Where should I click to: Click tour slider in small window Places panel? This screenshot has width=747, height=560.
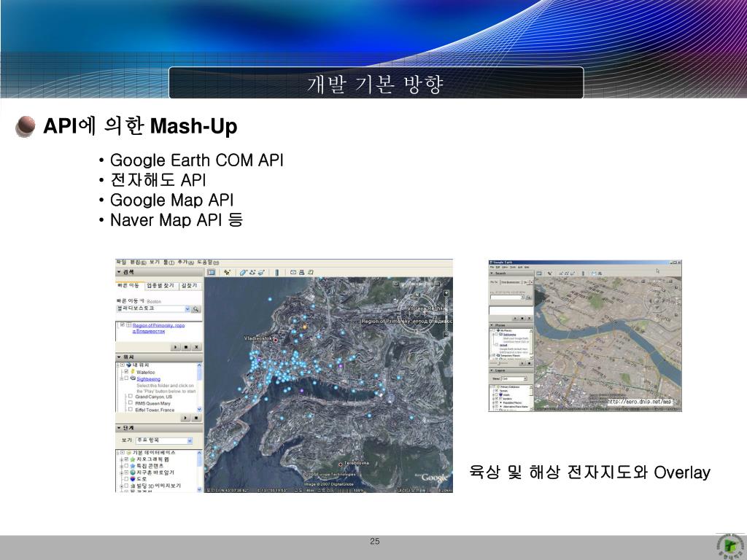(x=499, y=363)
